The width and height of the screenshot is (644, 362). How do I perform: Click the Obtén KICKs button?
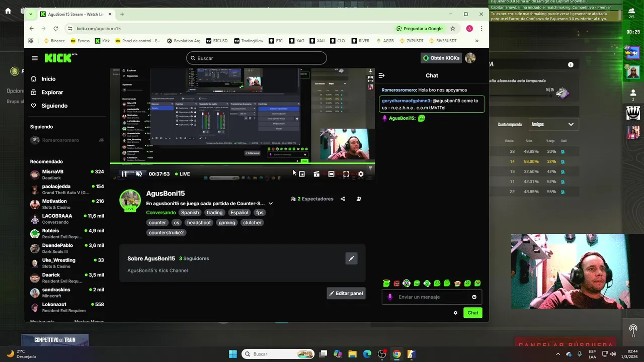441,58
